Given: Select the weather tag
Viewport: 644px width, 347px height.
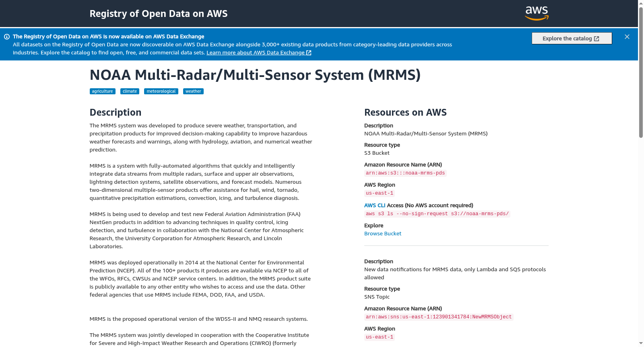Looking at the screenshot, I should click(193, 91).
